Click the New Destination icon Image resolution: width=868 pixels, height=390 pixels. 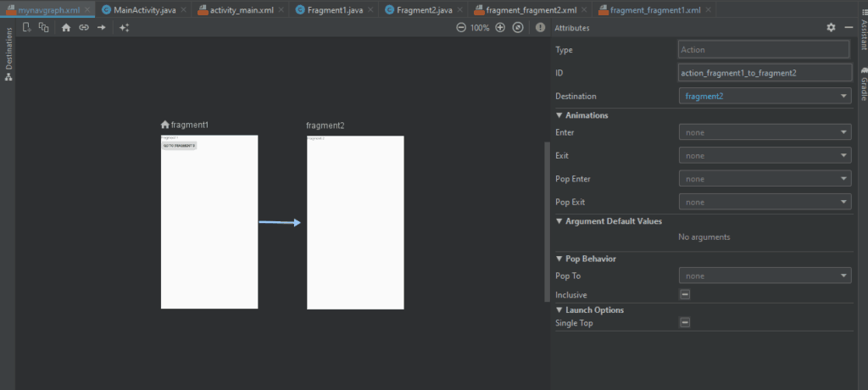tap(27, 27)
